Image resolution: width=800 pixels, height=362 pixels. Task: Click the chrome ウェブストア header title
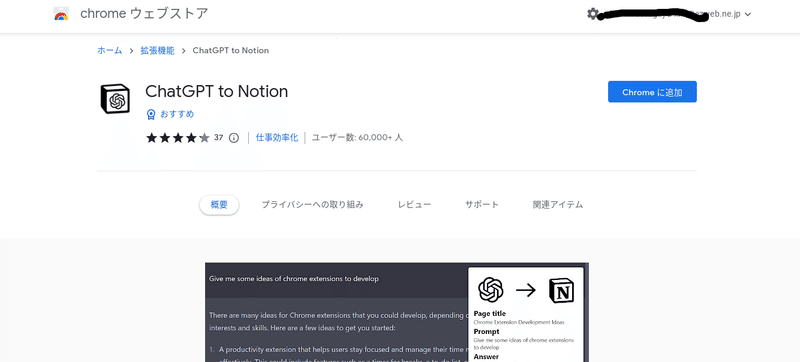pyautogui.click(x=144, y=14)
